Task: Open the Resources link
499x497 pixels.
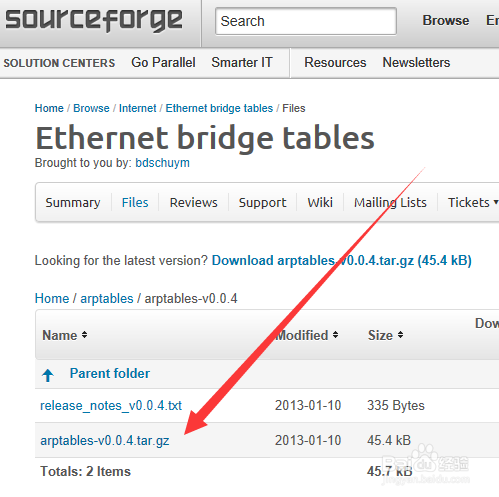Action: [x=335, y=62]
